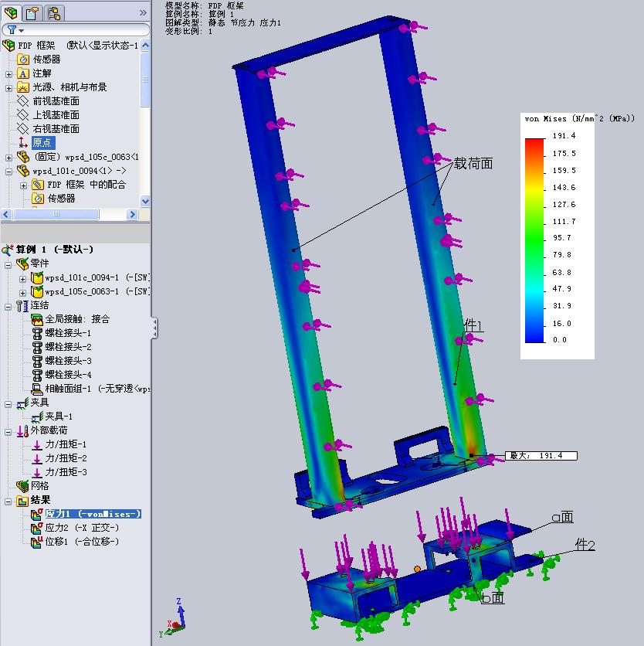
Task: Select the 注解 annotation icon
Action: pos(23,73)
